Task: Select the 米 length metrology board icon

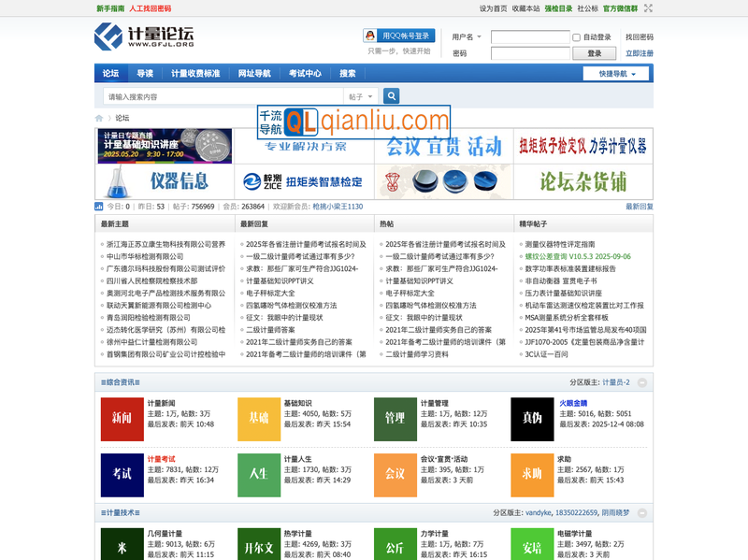Action: point(122,547)
